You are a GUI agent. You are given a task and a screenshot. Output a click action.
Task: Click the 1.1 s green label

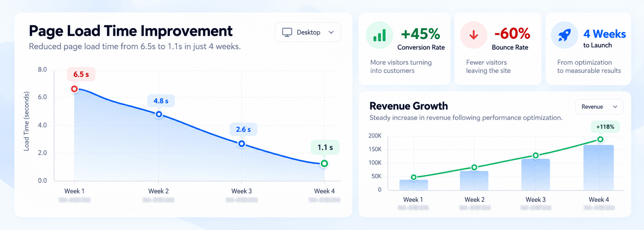point(325,148)
